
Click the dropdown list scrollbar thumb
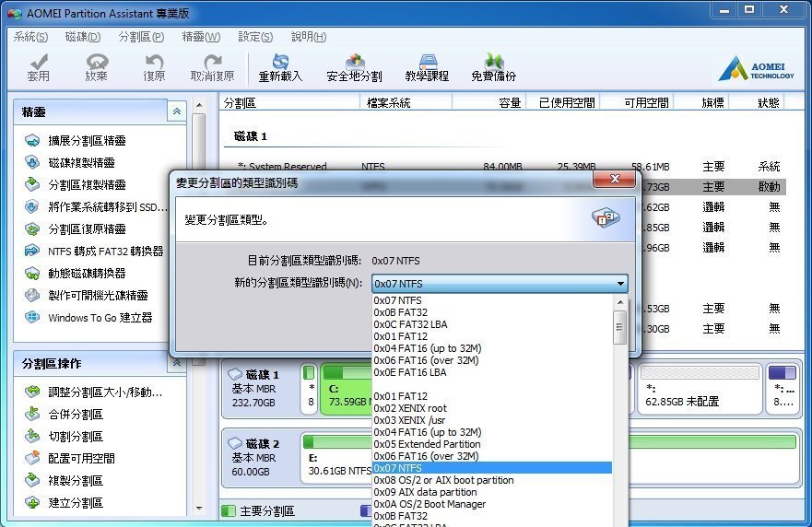(x=620, y=327)
